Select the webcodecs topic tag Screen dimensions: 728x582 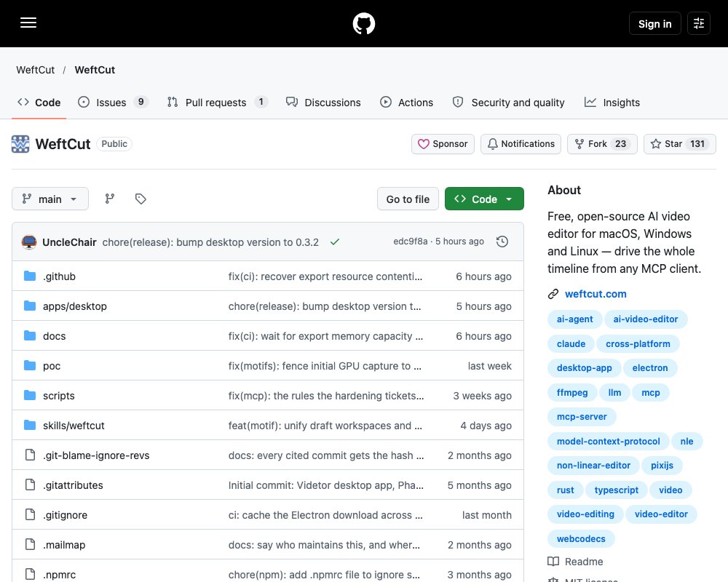[x=581, y=538]
